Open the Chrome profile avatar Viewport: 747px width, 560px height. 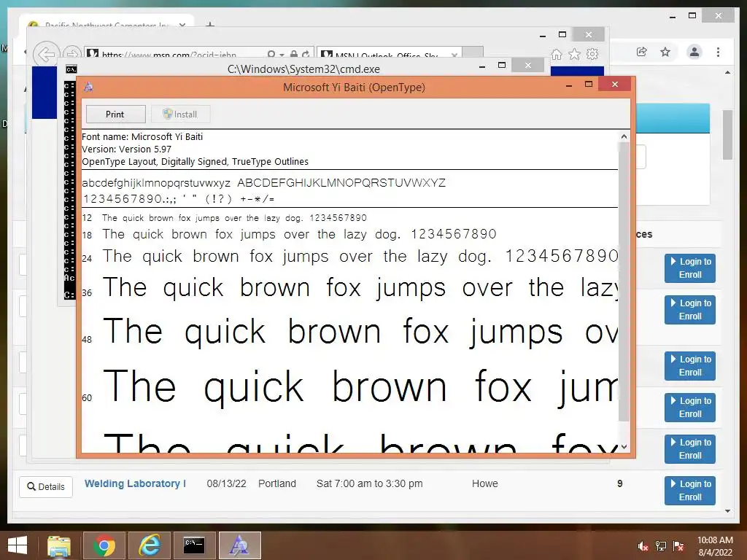click(x=694, y=52)
